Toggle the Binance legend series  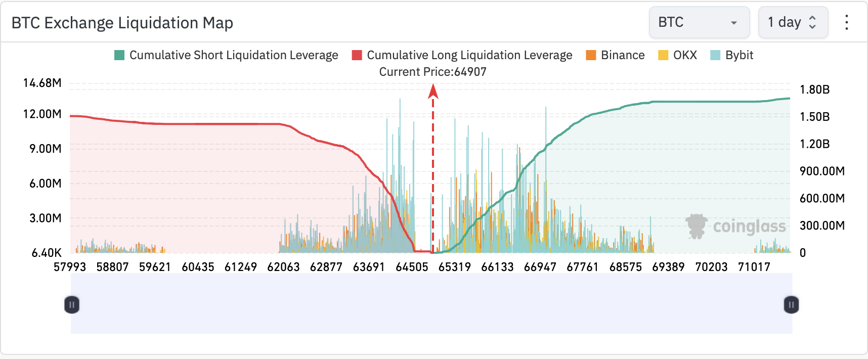pyautogui.click(x=615, y=55)
